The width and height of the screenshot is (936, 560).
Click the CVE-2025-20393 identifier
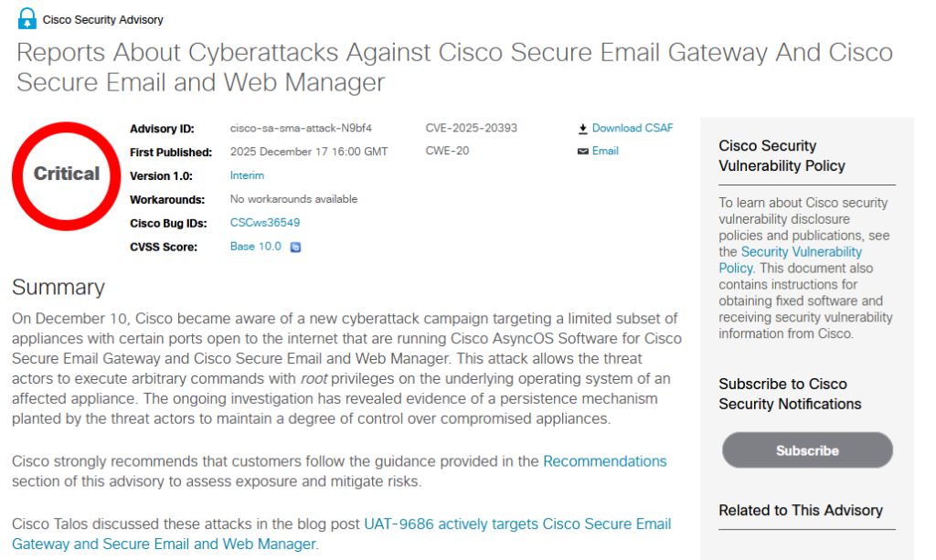pyautogui.click(x=472, y=128)
